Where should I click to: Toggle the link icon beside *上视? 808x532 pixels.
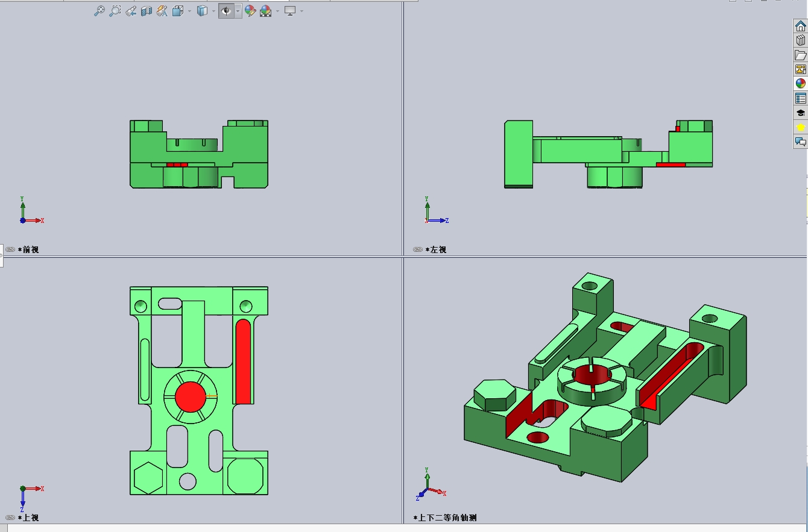10,518
